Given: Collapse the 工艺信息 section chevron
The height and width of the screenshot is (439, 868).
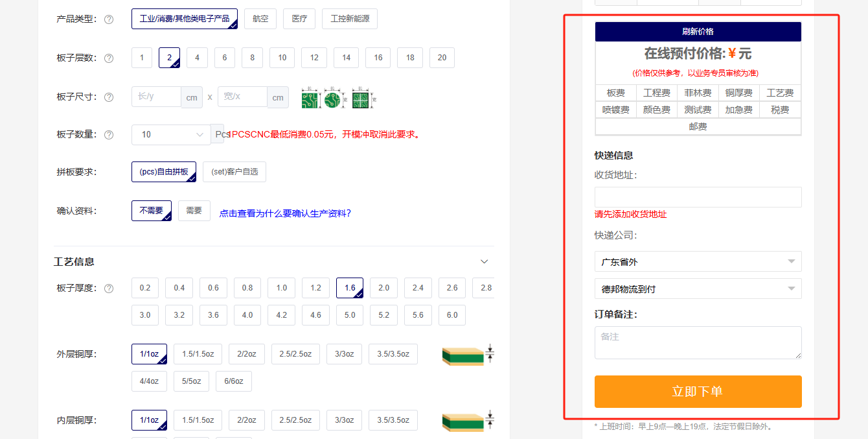Looking at the screenshot, I should point(484,261).
